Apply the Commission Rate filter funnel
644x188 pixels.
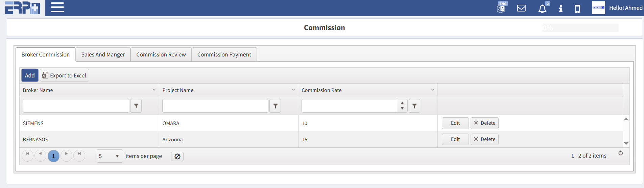(414, 106)
